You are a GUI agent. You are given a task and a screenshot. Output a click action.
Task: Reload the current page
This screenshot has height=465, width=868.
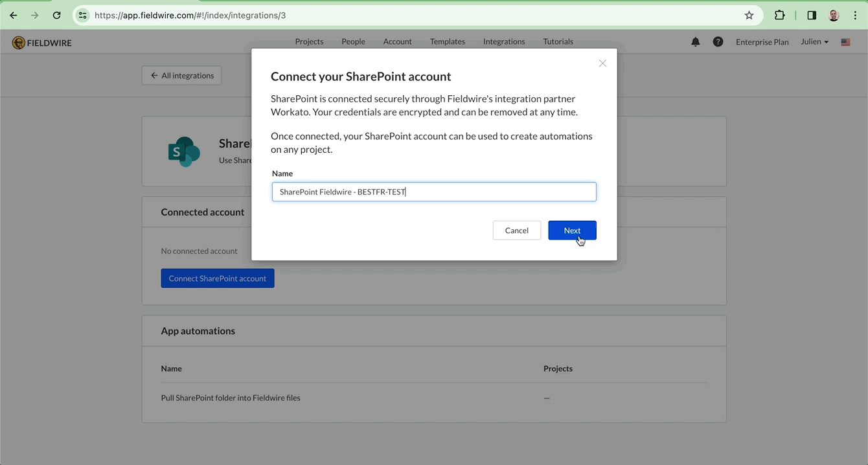tap(57, 15)
